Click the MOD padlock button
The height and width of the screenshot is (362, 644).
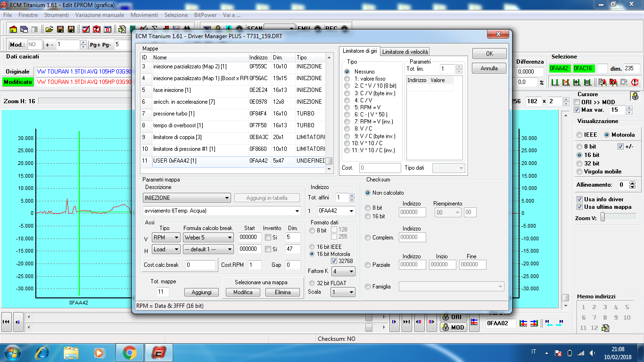click(x=454, y=327)
